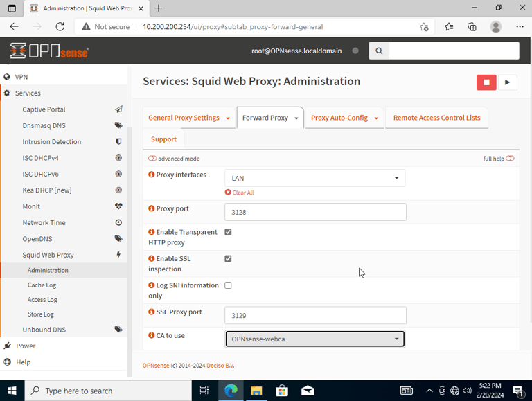The height and width of the screenshot is (401, 532).
Task: Click the Network Time clock icon
Action: coord(118,222)
